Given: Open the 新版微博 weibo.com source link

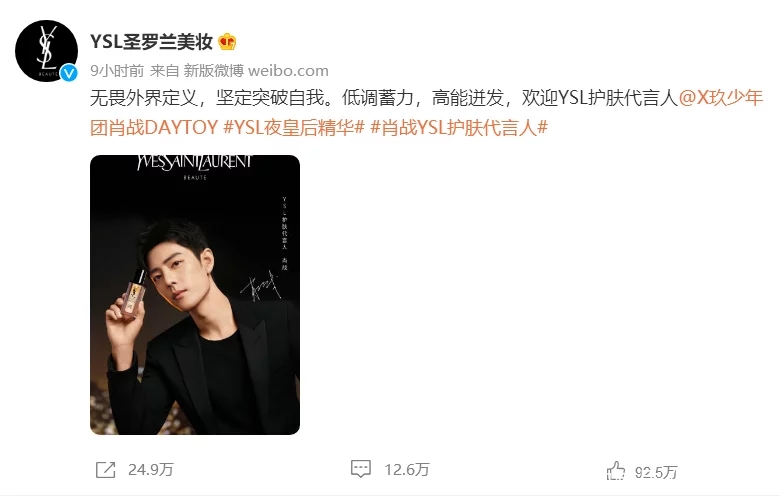Looking at the screenshot, I should click(x=256, y=71).
